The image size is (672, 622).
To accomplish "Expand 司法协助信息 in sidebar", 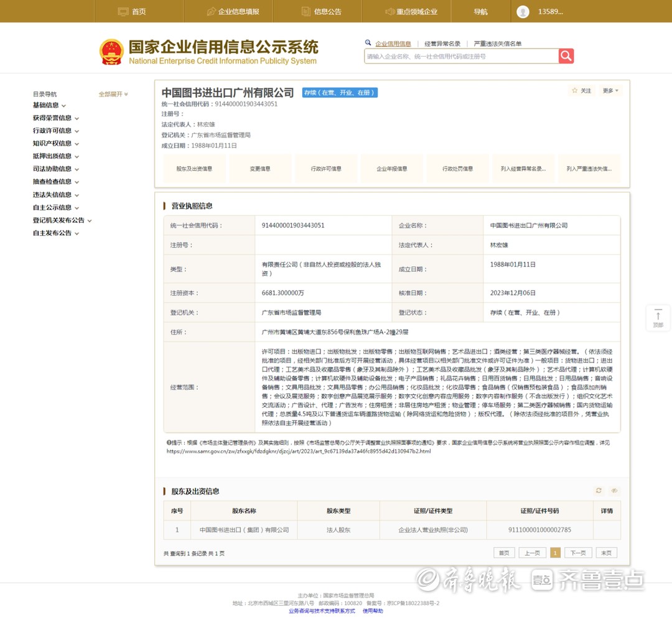I will (x=56, y=169).
